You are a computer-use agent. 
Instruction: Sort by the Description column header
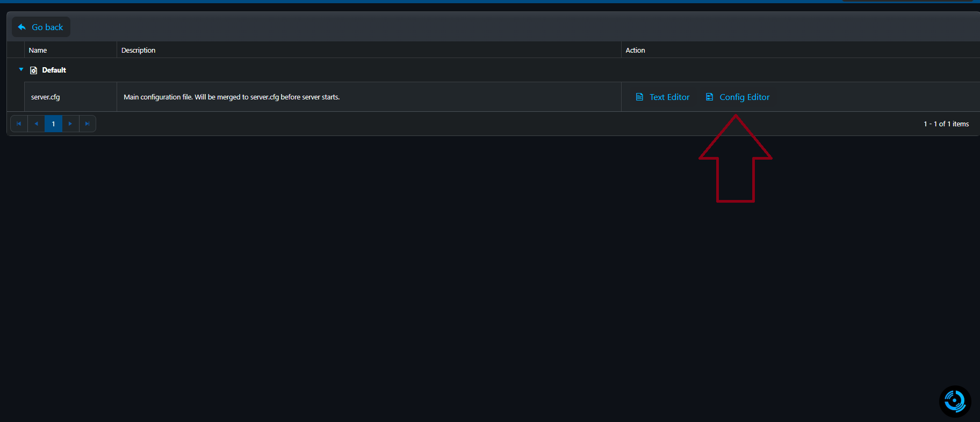coord(138,50)
